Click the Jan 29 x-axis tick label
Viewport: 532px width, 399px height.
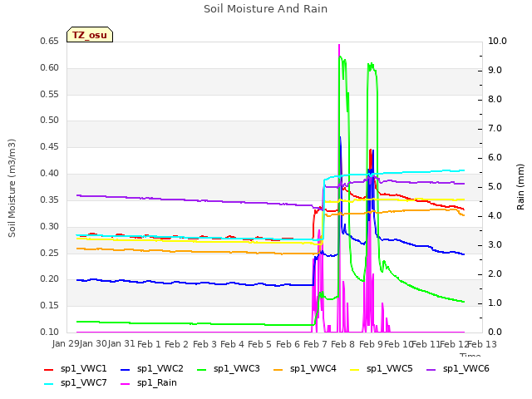pos(66,343)
